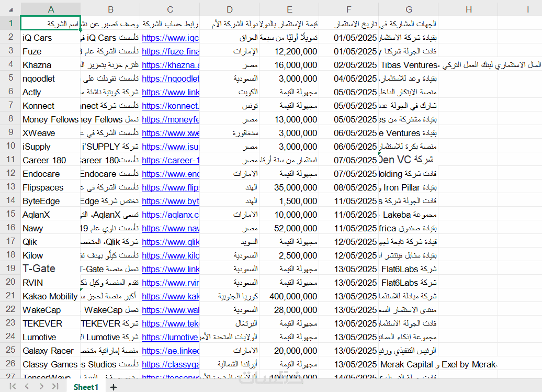542x392 pixels.
Task: Select the nqoodlet cell
Action: [x=51, y=79]
